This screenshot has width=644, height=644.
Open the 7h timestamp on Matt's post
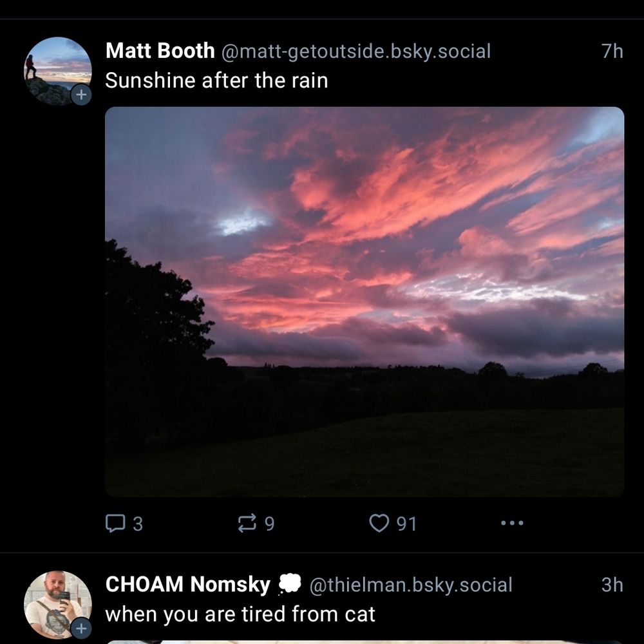[612, 51]
